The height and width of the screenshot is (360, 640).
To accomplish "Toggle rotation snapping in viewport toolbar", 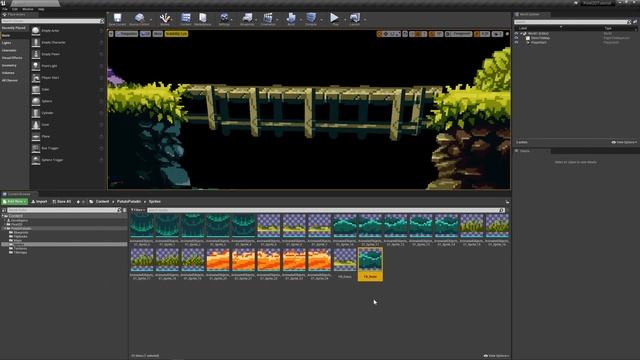I will tap(432, 34).
